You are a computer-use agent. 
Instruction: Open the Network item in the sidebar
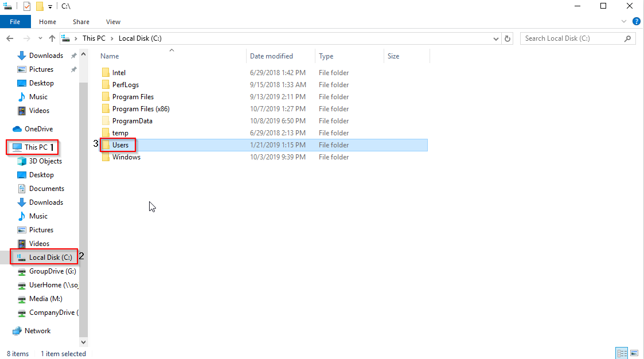point(38,330)
